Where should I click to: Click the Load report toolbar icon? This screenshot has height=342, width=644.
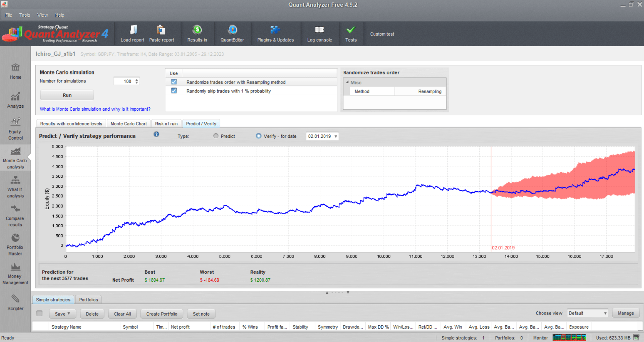[132, 34]
